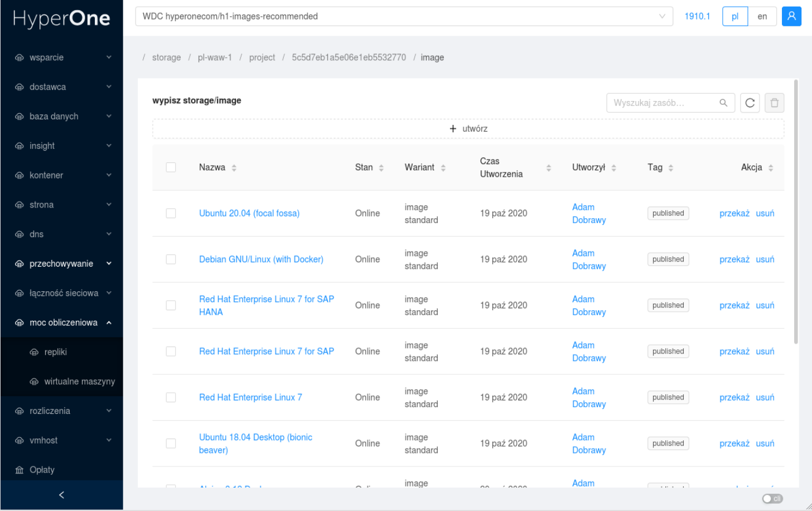Click the refresh icon next to search
Image resolution: width=812 pixels, height=511 pixels.
click(x=750, y=103)
